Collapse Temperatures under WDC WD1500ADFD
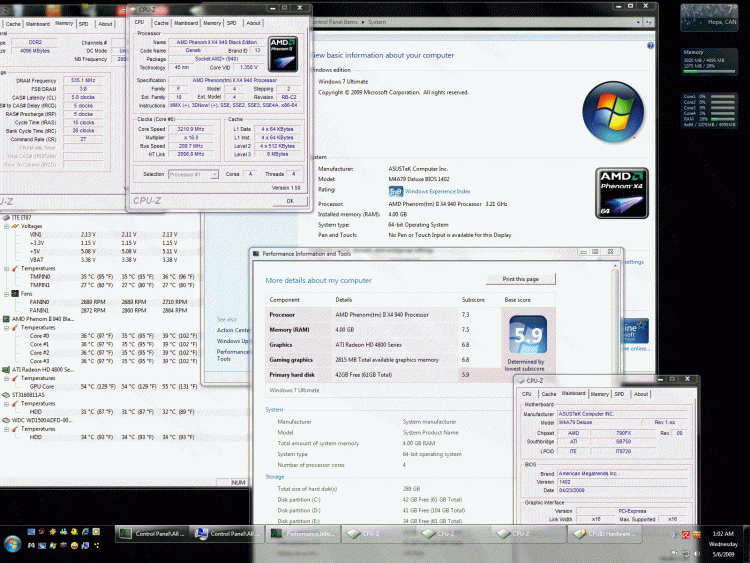The height and width of the screenshot is (563, 750). (6, 429)
